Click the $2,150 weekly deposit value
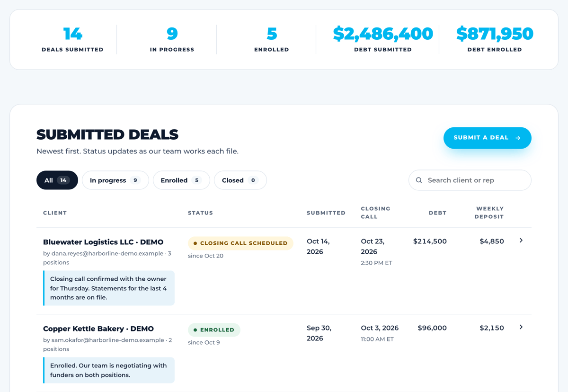 click(492, 328)
